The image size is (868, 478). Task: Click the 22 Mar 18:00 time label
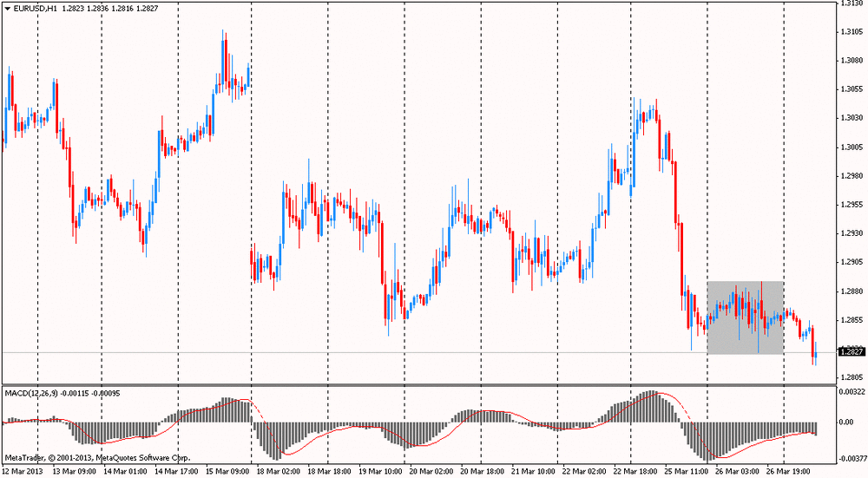[x=635, y=471]
